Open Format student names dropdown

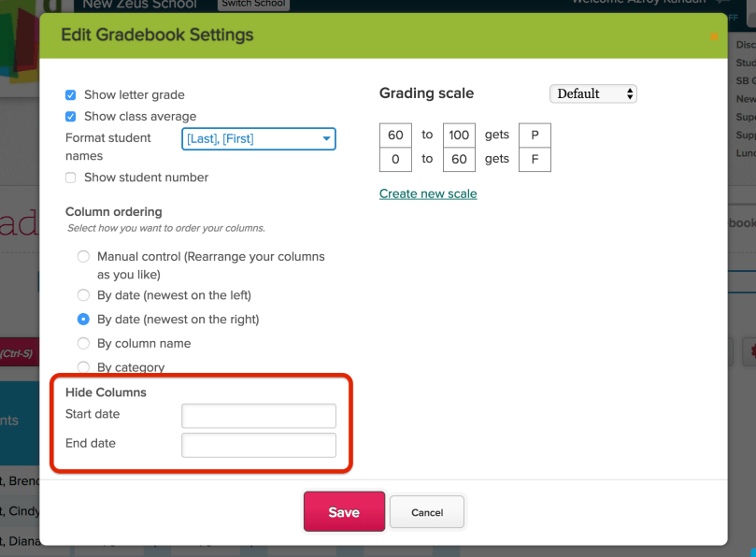(259, 139)
